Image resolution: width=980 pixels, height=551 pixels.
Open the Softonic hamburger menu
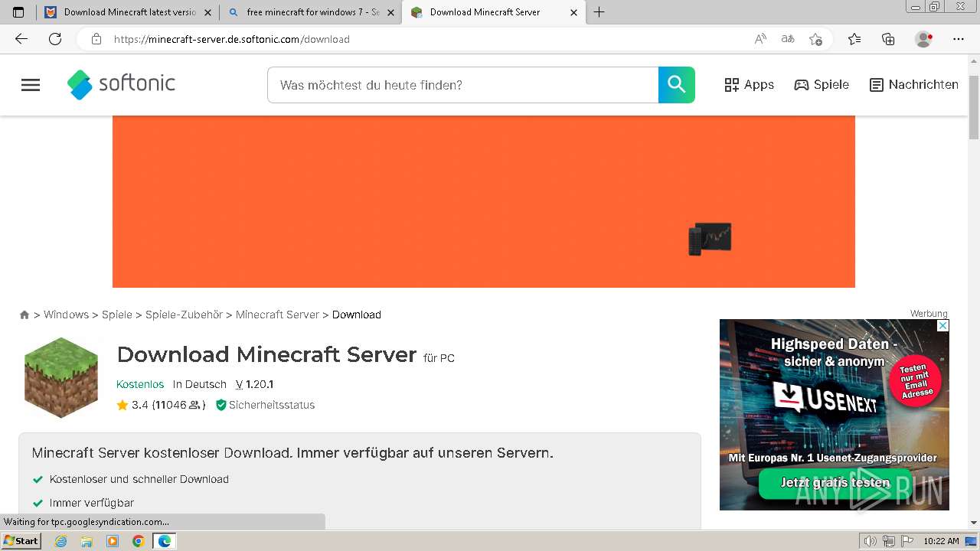click(x=31, y=85)
